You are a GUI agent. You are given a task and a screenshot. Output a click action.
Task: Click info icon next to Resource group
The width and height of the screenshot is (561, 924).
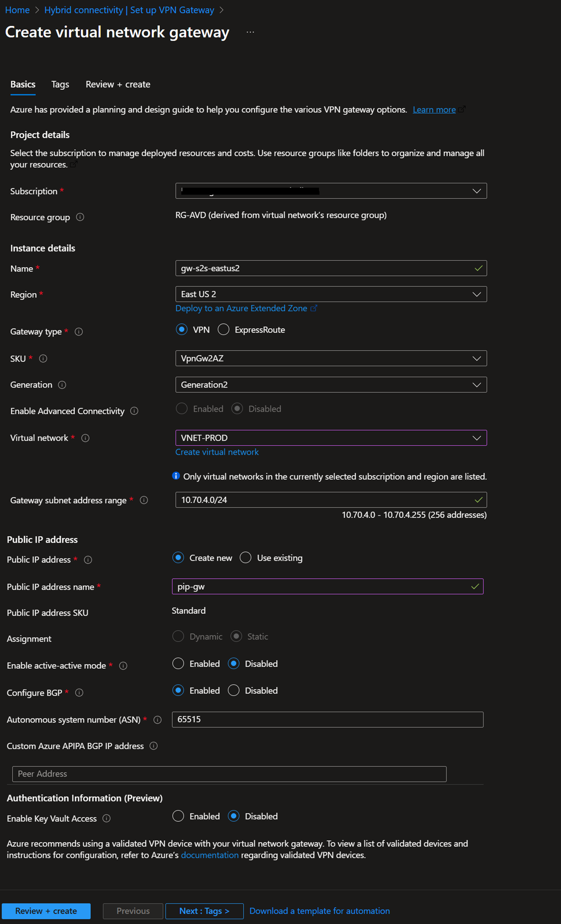80,217
